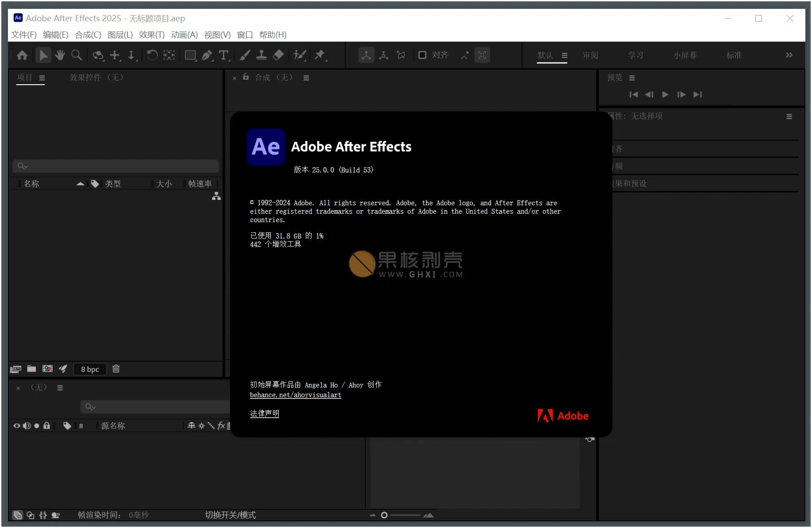The width and height of the screenshot is (812, 528).
Task: Select the Brush tool
Action: [x=245, y=55]
